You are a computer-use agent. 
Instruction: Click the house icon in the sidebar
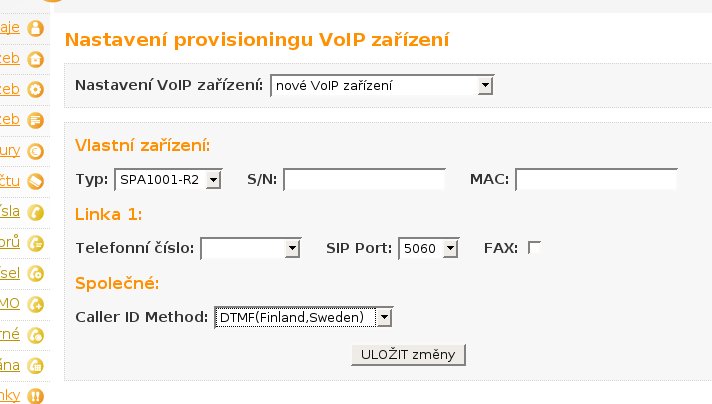36,59
